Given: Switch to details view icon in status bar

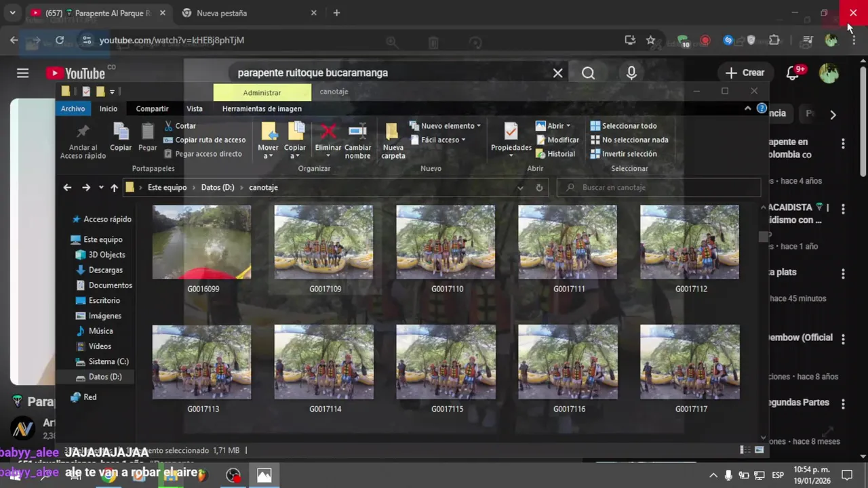Looking at the screenshot, I should click(x=745, y=450).
